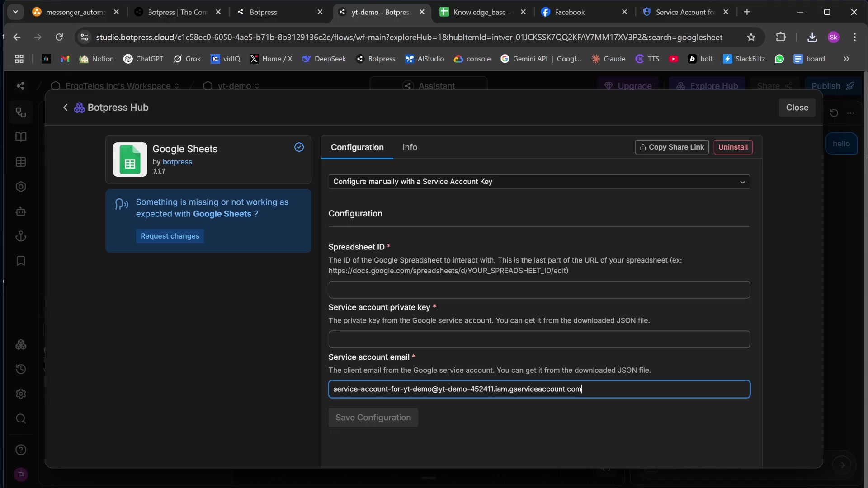Screen dimensions: 868x488
Task: Open site information icon in address bar
Action: [85, 37]
